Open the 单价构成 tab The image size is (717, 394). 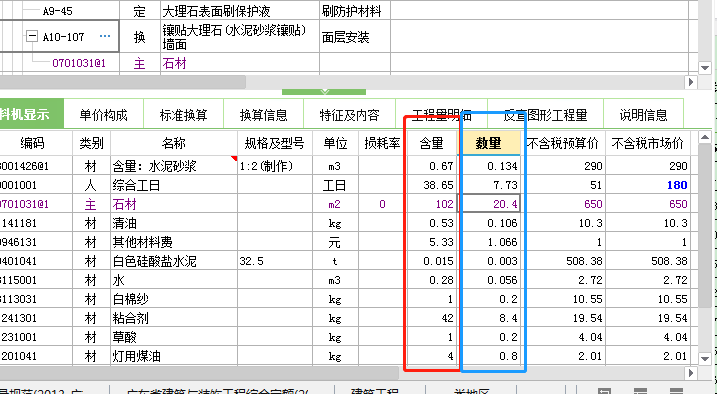[x=103, y=115]
